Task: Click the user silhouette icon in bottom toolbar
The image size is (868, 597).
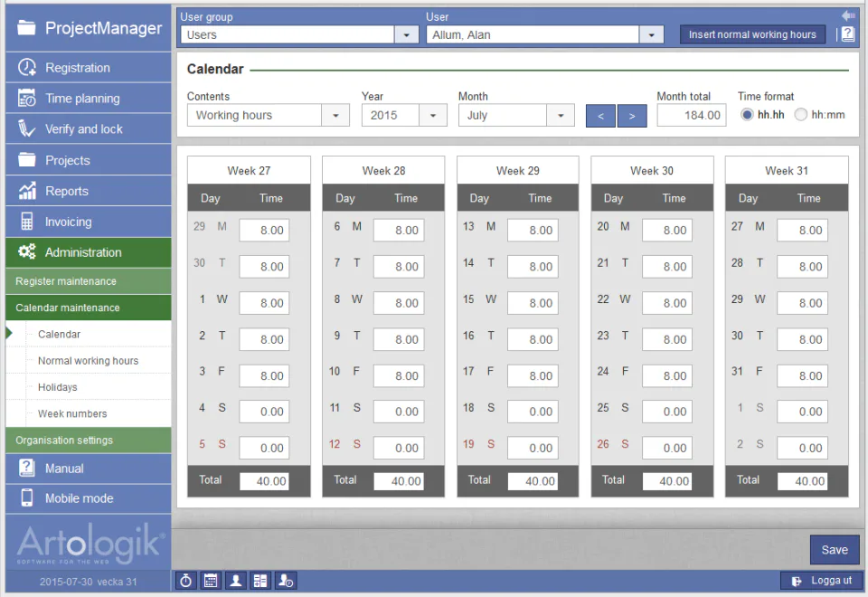Action: 236,581
